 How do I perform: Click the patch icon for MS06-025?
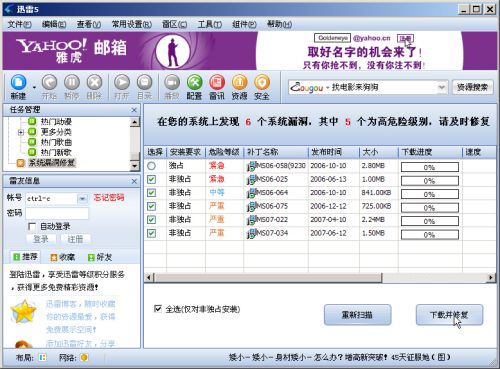click(251, 180)
